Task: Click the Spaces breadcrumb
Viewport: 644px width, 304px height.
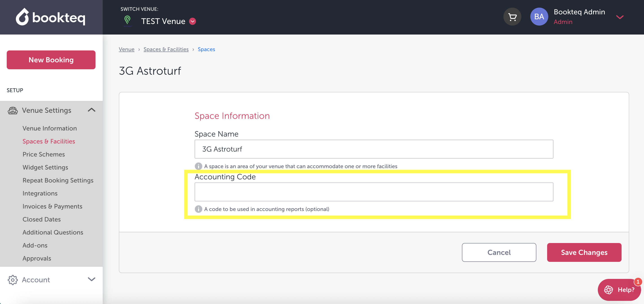Action: click(x=206, y=49)
